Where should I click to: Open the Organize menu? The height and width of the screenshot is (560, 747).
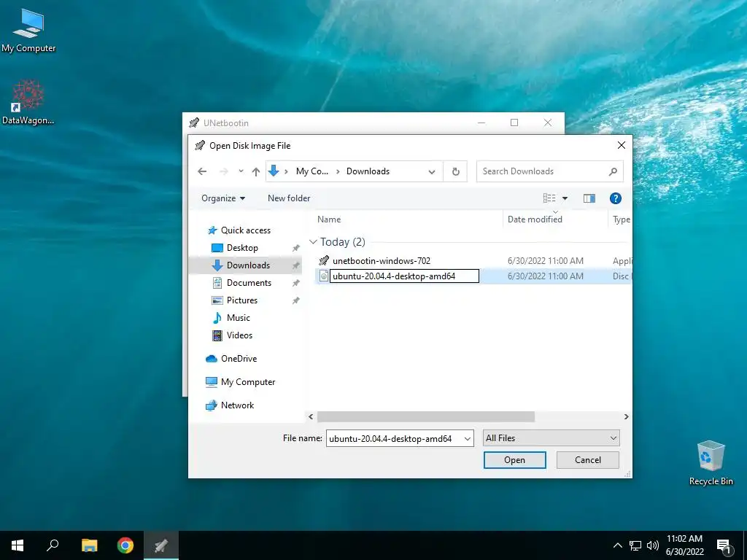[223, 198]
